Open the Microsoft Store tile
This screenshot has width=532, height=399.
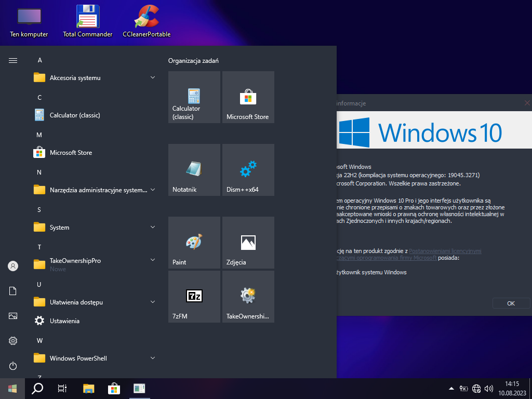(248, 97)
